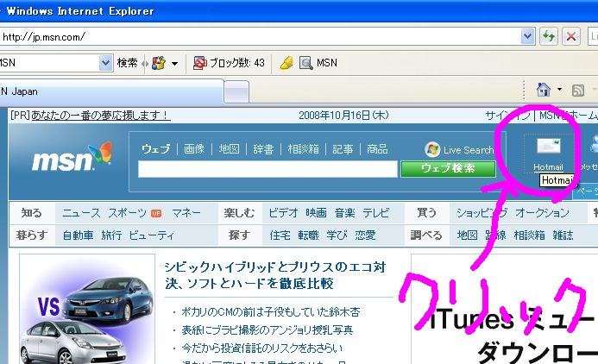The height and width of the screenshot is (364, 598).
Task: Open the オークション category link
Action: [542, 213]
